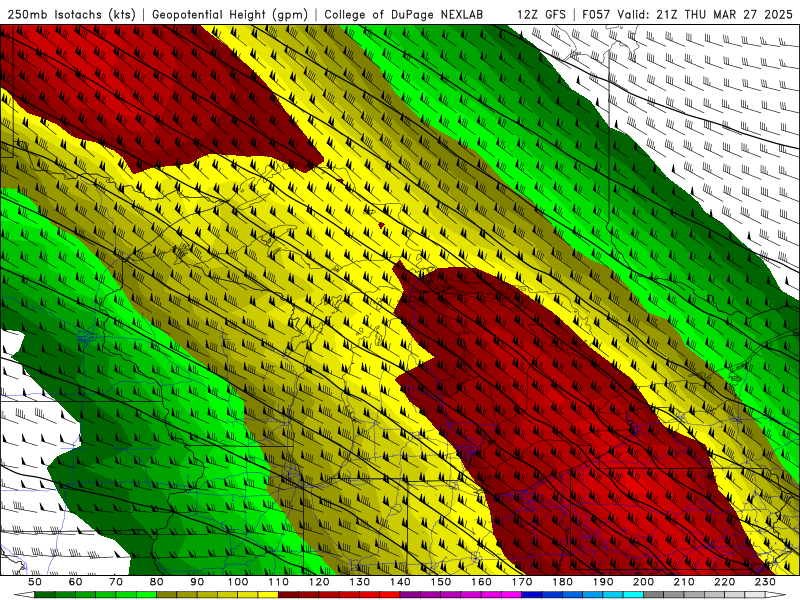
Task: Click the legend value 120
Action: tap(319, 582)
